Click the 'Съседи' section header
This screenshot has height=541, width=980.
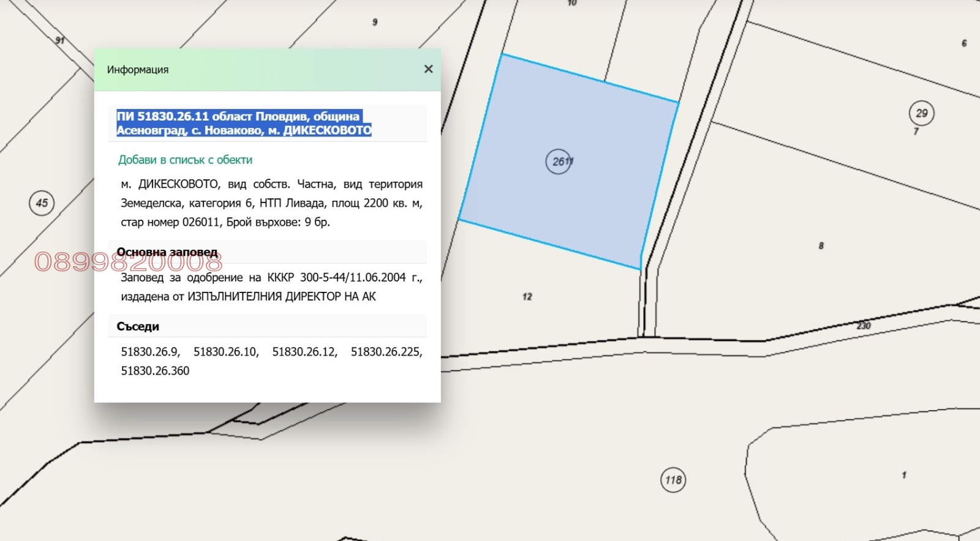(138, 327)
